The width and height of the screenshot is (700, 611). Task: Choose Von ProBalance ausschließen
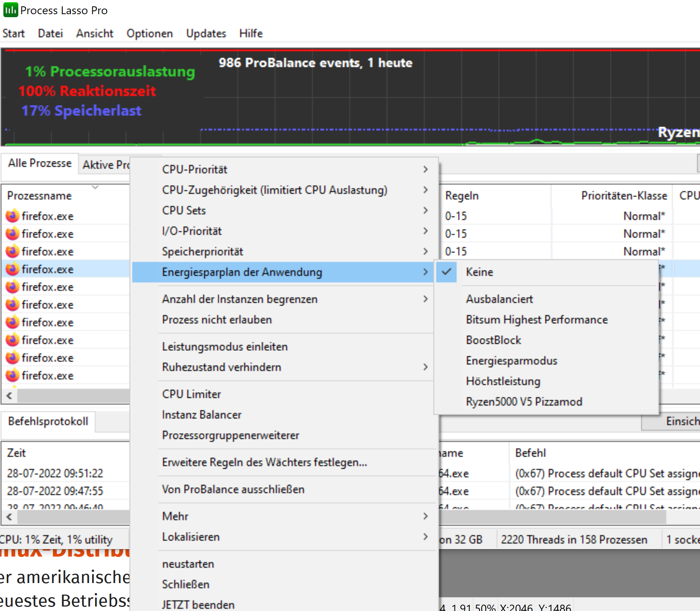pyautogui.click(x=283, y=489)
